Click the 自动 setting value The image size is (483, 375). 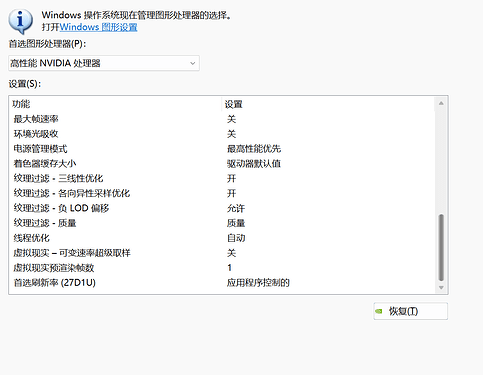click(236, 238)
